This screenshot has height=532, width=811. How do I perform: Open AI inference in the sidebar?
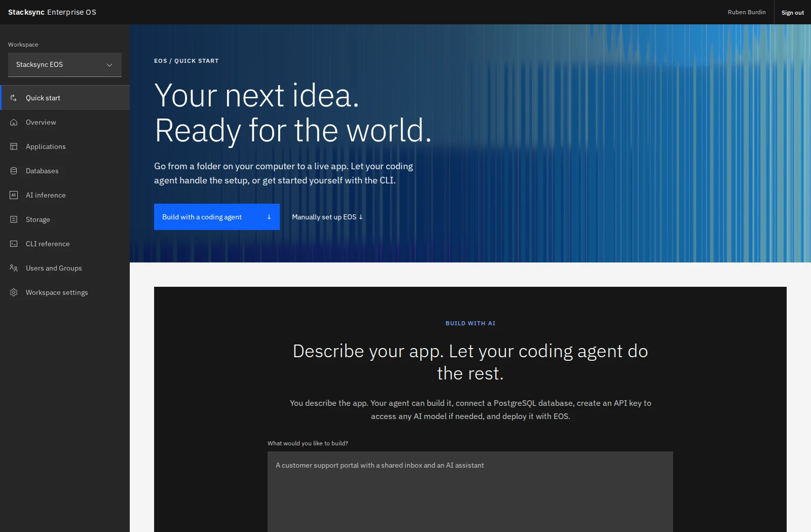(x=65, y=195)
